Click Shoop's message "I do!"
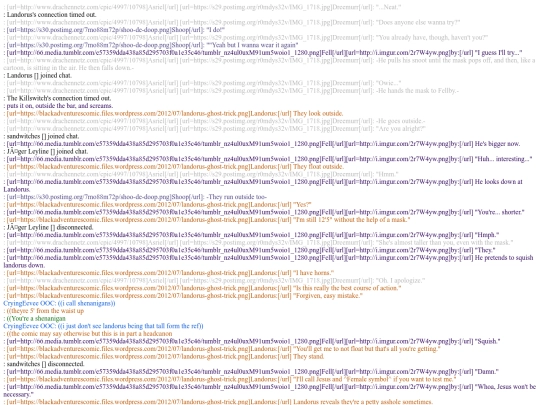Screen dimensions: 540x405 click(x=216, y=30)
